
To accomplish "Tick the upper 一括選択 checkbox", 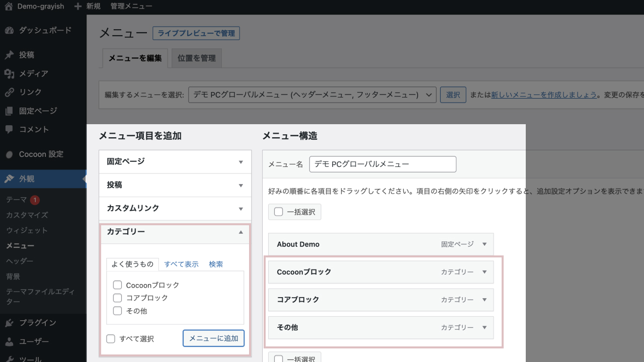I will pos(278,212).
